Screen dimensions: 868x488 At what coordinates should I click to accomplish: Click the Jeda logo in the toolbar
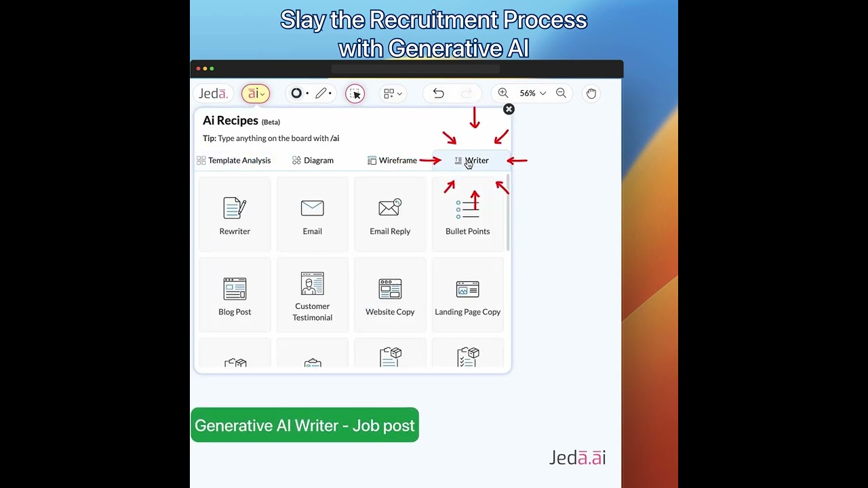(x=213, y=94)
